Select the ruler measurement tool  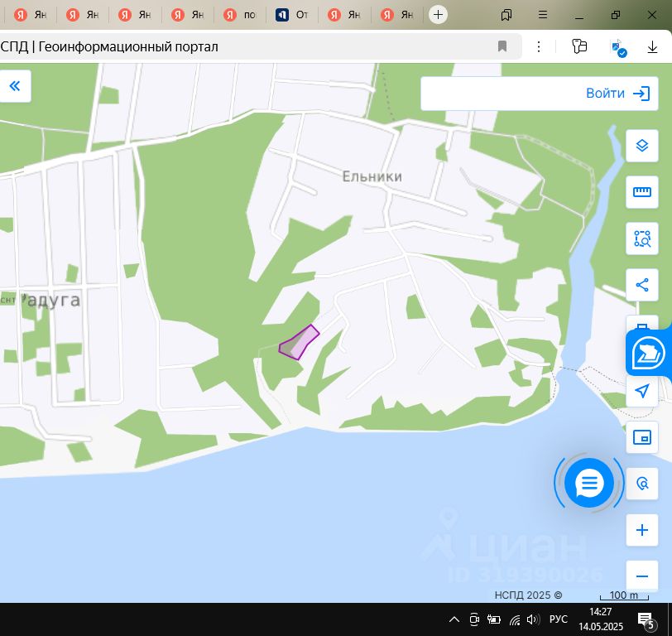point(641,192)
